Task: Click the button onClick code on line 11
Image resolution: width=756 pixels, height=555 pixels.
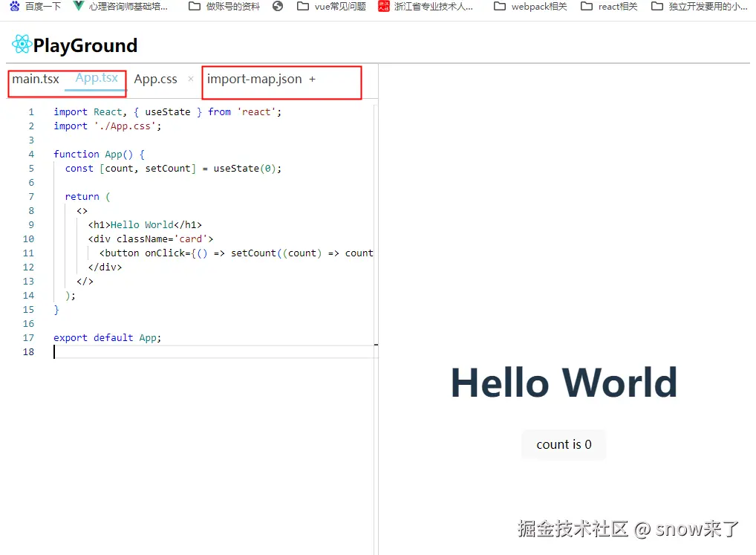Action: pyautogui.click(x=236, y=253)
